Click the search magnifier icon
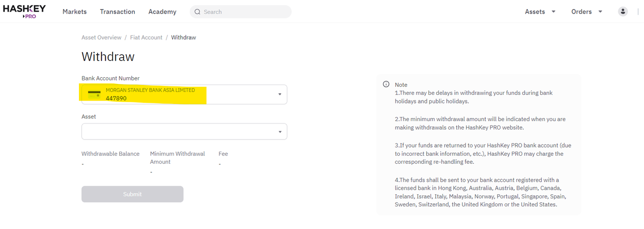Viewport: 644px width, 229px height. pos(197,12)
